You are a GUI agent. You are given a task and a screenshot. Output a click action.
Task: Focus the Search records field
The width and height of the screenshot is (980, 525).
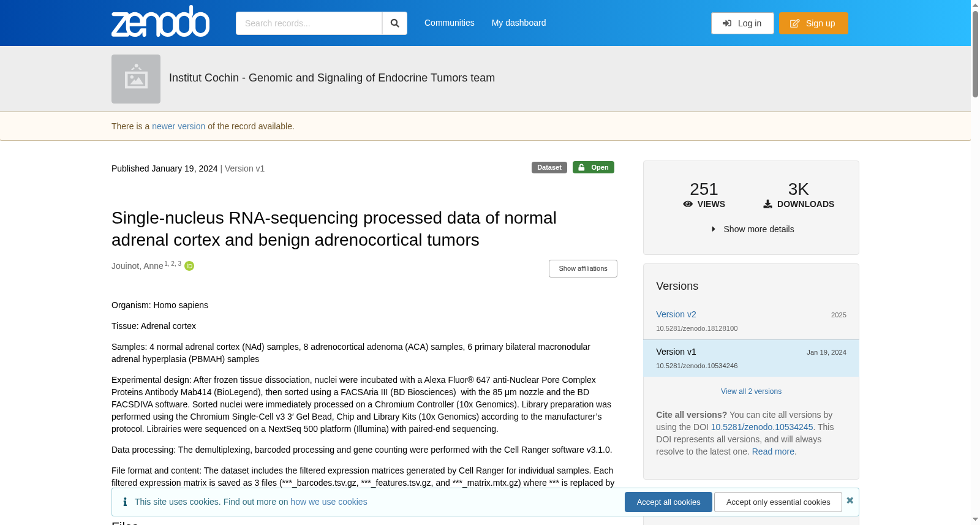[309, 23]
